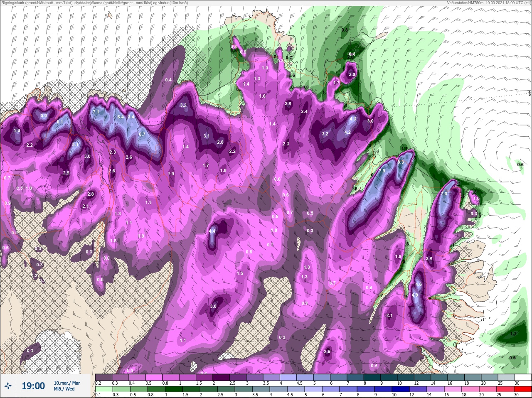Click the 'Mið./ Wed' weekday label
Screen dimensions: 532x398
(64, 389)
